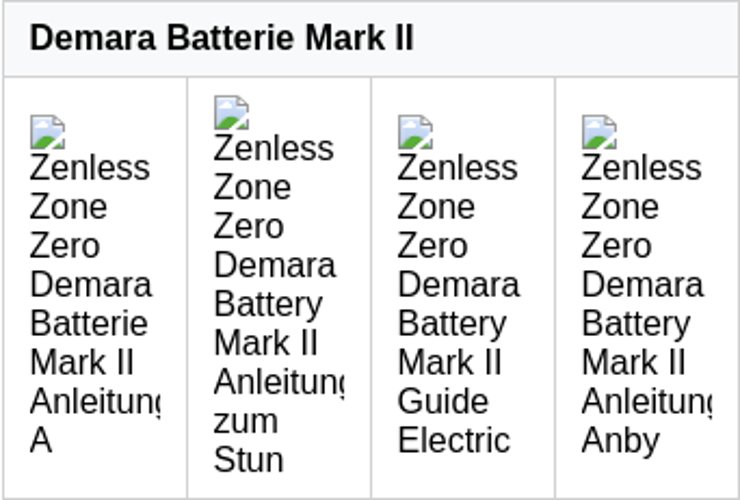740x500 pixels.
Task: Click the broken image icon in the Anleitung A cell
Action: click(47, 132)
